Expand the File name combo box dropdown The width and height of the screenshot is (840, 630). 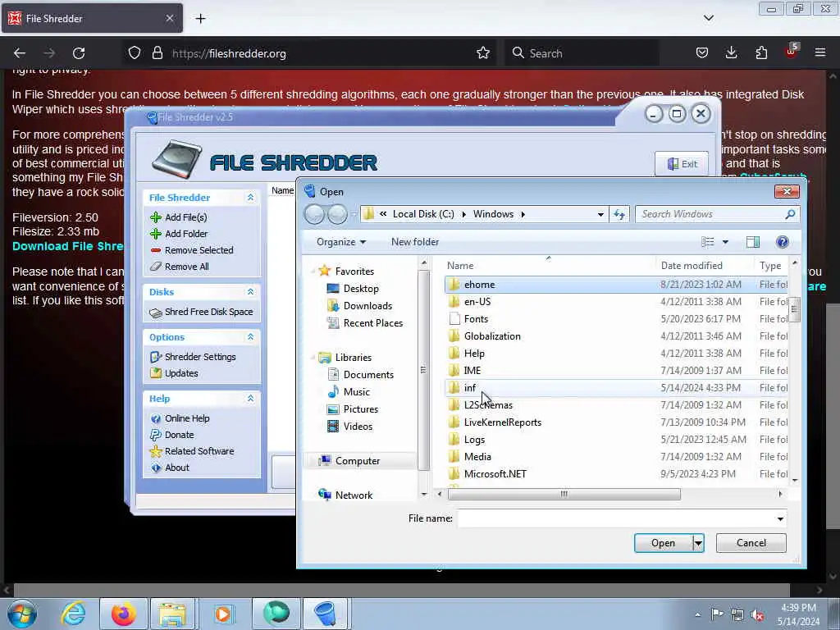click(x=781, y=518)
